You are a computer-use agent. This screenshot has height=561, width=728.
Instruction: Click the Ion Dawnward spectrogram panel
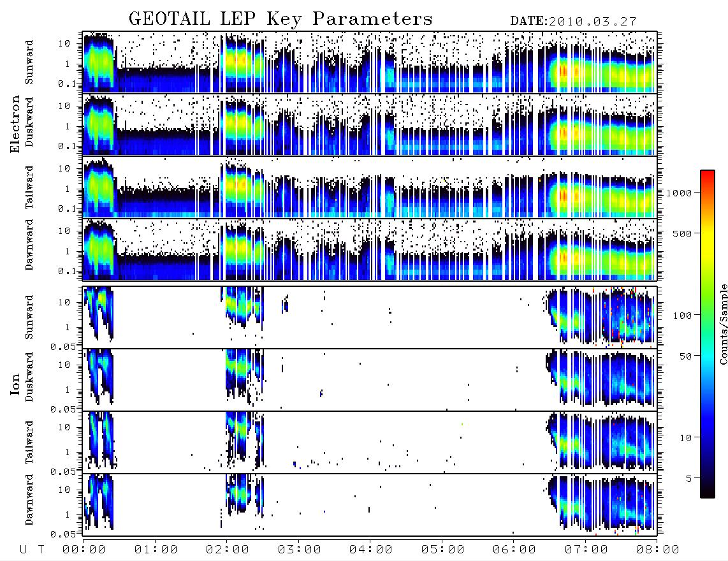coord(370,505)
